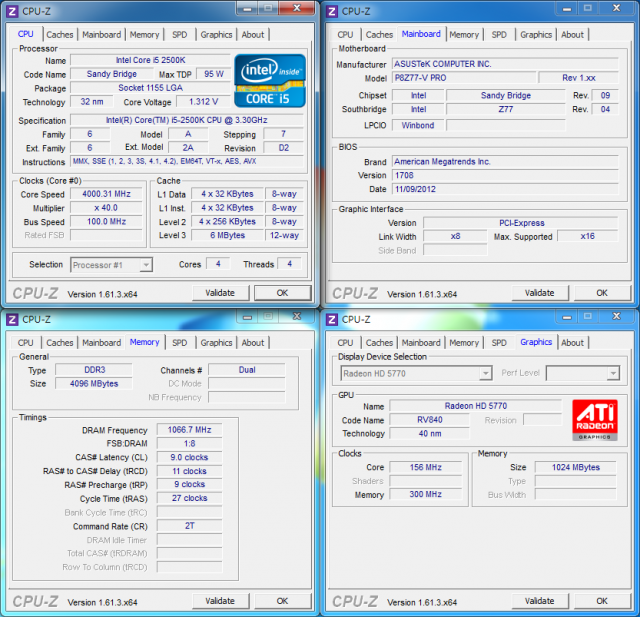
Task: Click the ATI Radeon Graphics logo
Action: (595, 419)
